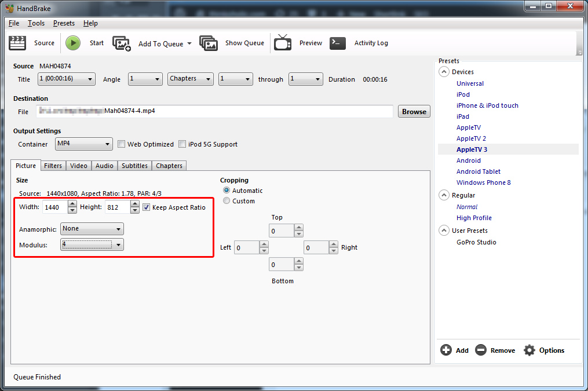Enable iPod 5G Support checkbox
This screenshot has width=588, height=391.
(182, 144)
